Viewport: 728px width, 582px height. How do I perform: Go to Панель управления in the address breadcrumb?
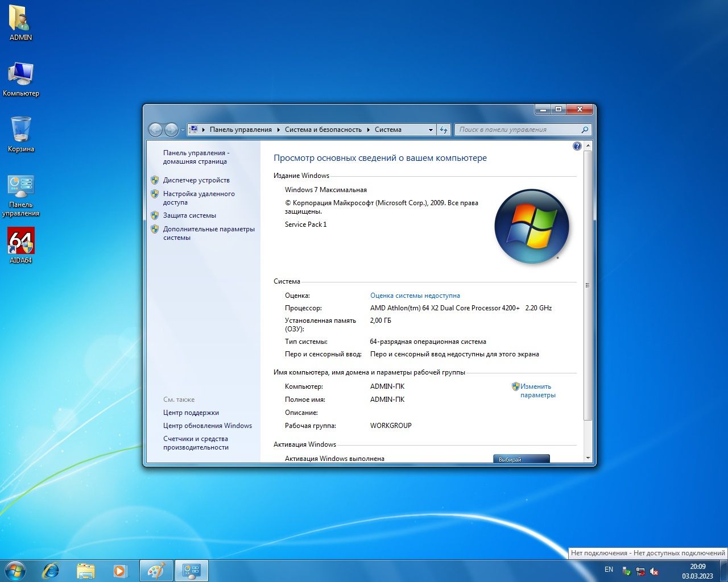coord(241,130)
